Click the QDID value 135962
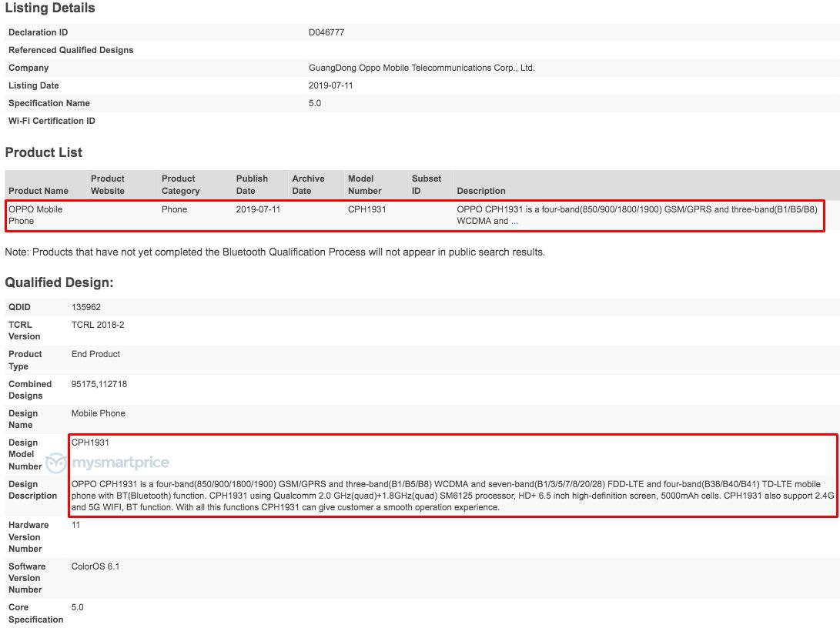The width and height of the screenshot is (840, 628). coord(86,307)
